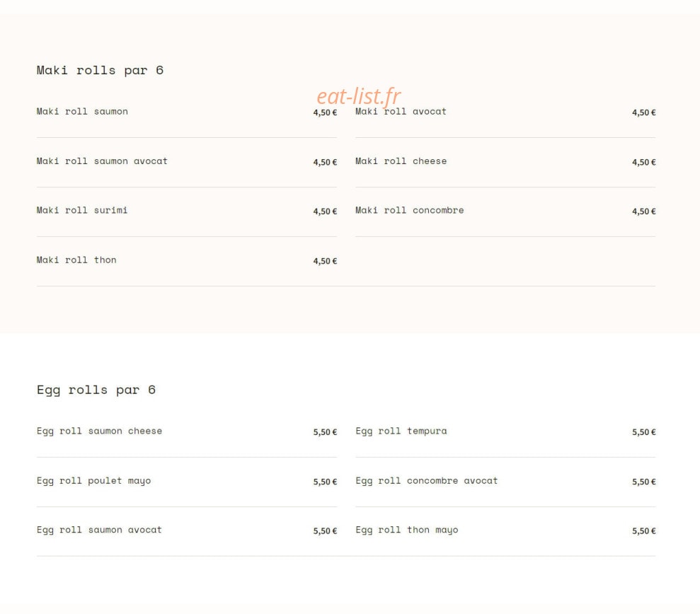
Task: Select Egg roll concombre avocat
Action: (x=426, y=480)
